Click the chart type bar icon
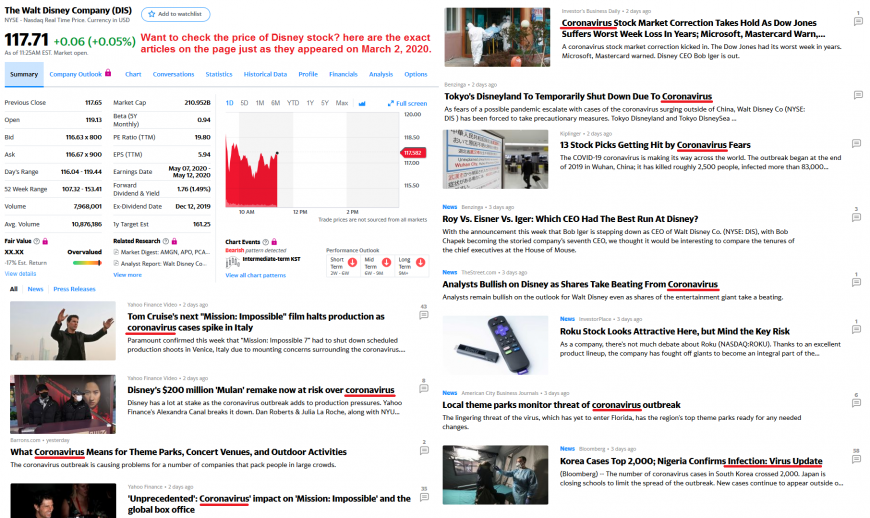The image size is (870, 518). (362, 104)
